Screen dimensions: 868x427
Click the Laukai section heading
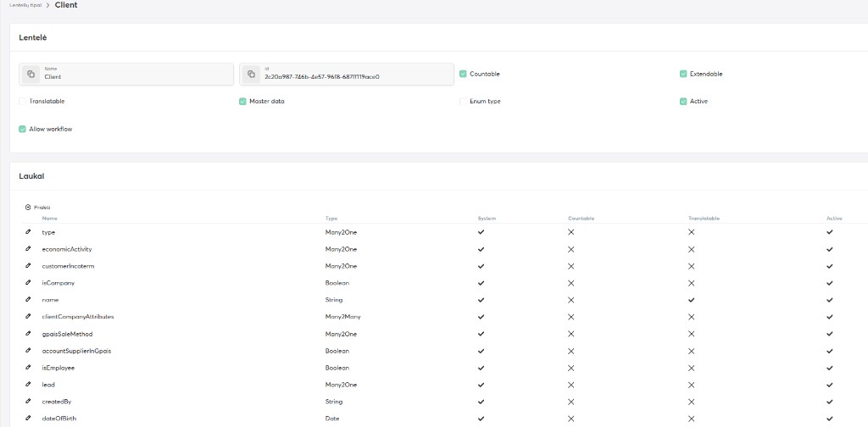31,176
